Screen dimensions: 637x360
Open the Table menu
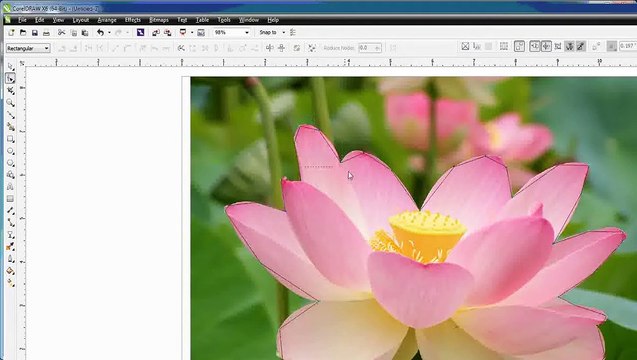click(x=202, y=20)
